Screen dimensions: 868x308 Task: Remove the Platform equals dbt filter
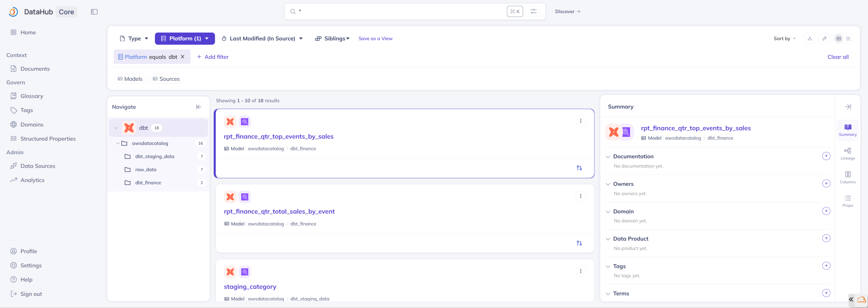pos(182,57)
